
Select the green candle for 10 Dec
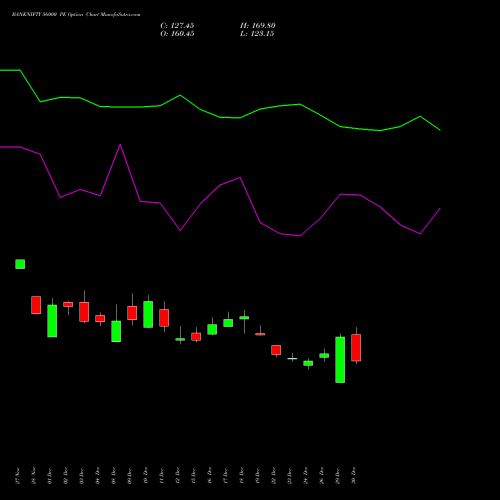(148, 314)
